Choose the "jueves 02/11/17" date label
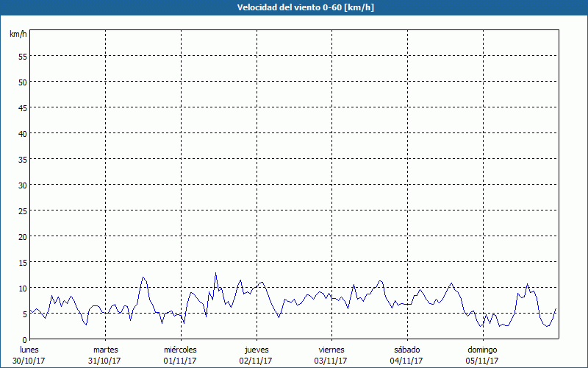This screenshot has height=368, width=588. click(x=256, y=355)
